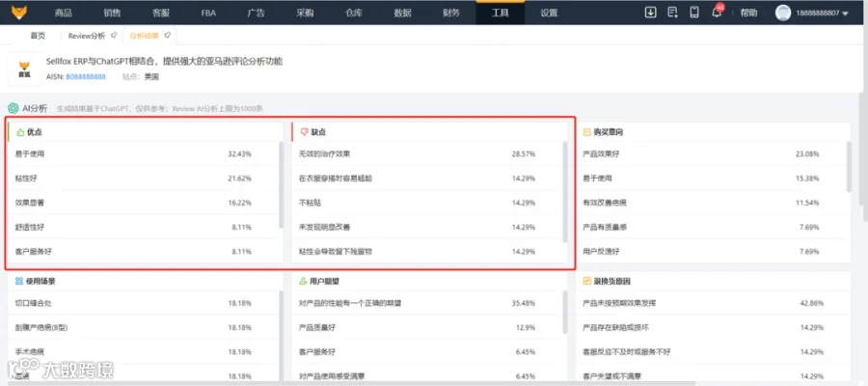The image size is (868, 386).
Task: Pin the Review分析 tab
Action: (114, 36)
